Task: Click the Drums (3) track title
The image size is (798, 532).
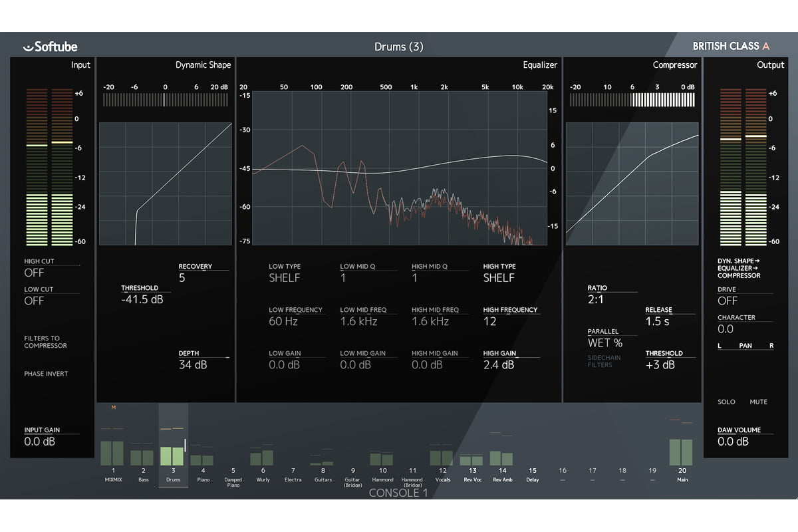Action: (x=399, y=47)
